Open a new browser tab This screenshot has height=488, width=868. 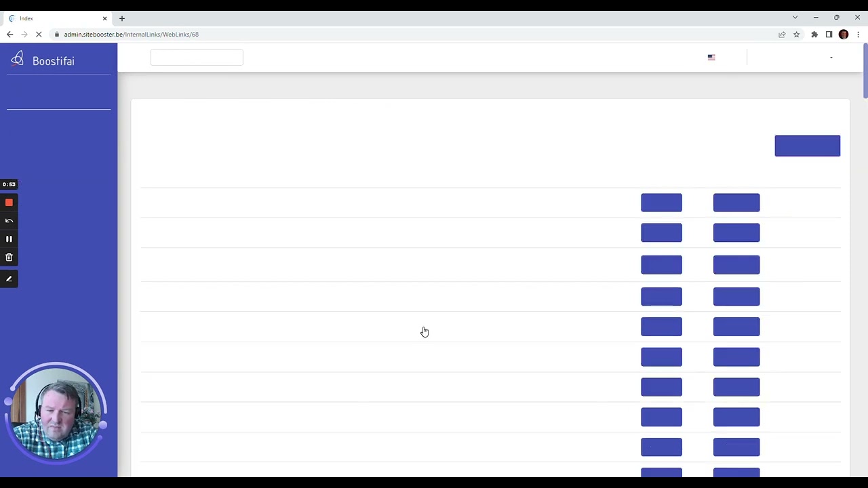tap(122, 18)
